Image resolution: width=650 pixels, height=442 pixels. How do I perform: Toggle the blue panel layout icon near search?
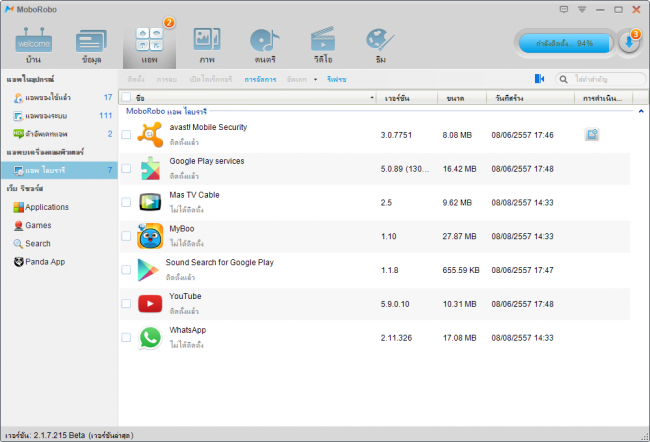point(539,79)
